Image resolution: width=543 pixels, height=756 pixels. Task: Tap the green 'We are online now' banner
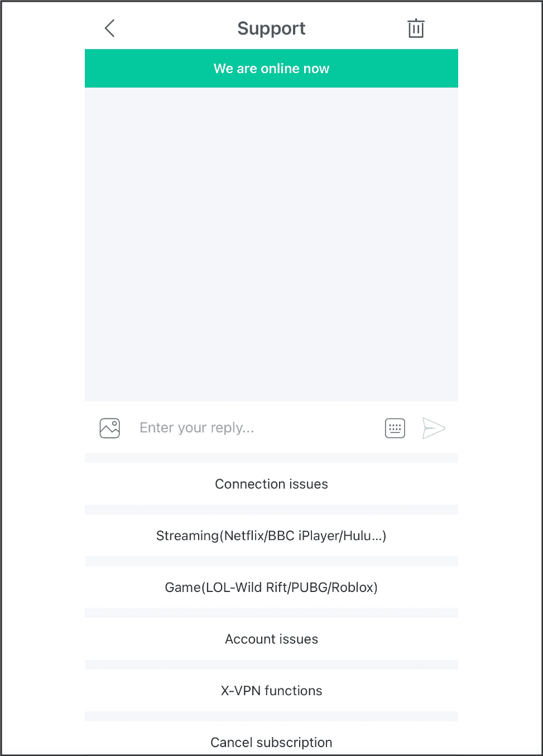[x=271, y=69]
